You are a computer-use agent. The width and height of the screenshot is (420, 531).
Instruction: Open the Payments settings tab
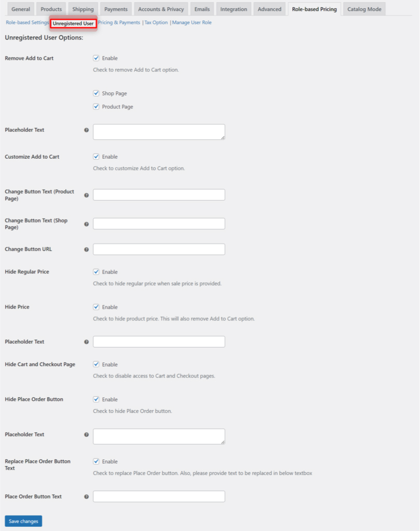[x=116, y=9]
